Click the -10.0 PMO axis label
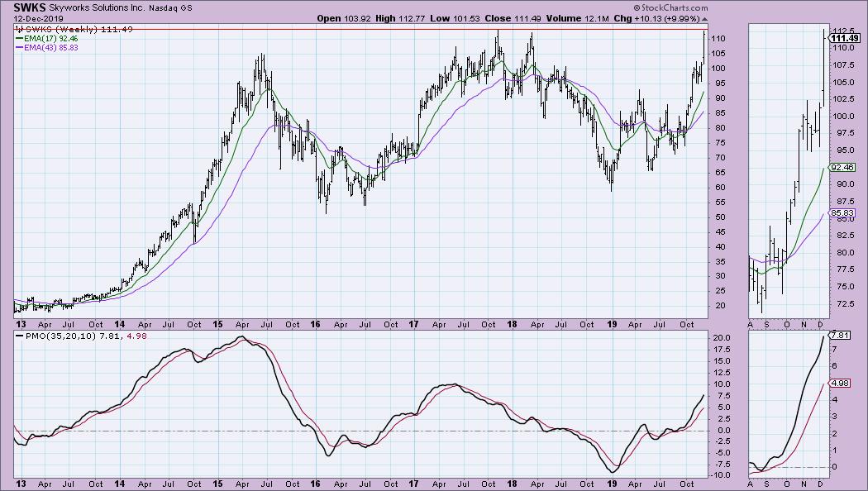 coord(720,475)
